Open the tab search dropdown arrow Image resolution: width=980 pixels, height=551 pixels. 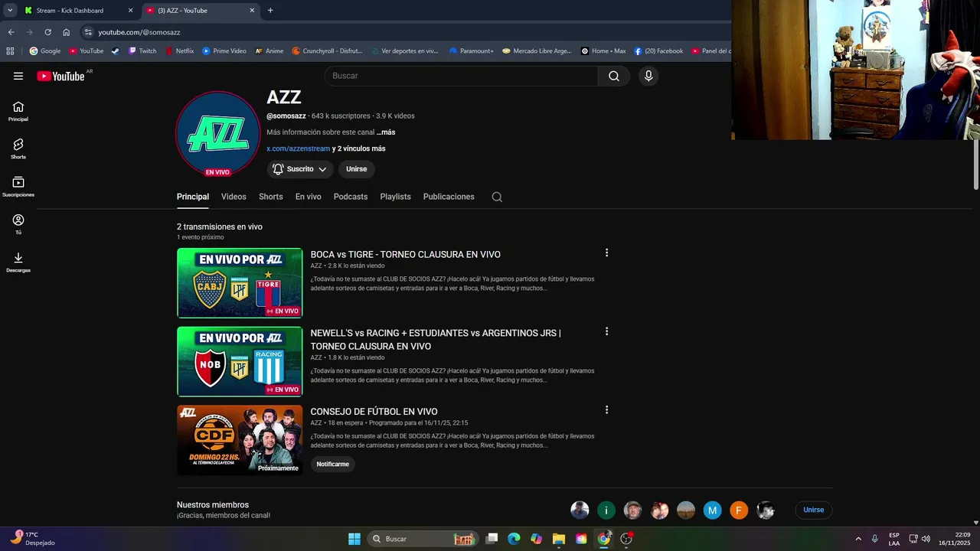(10, 11)
